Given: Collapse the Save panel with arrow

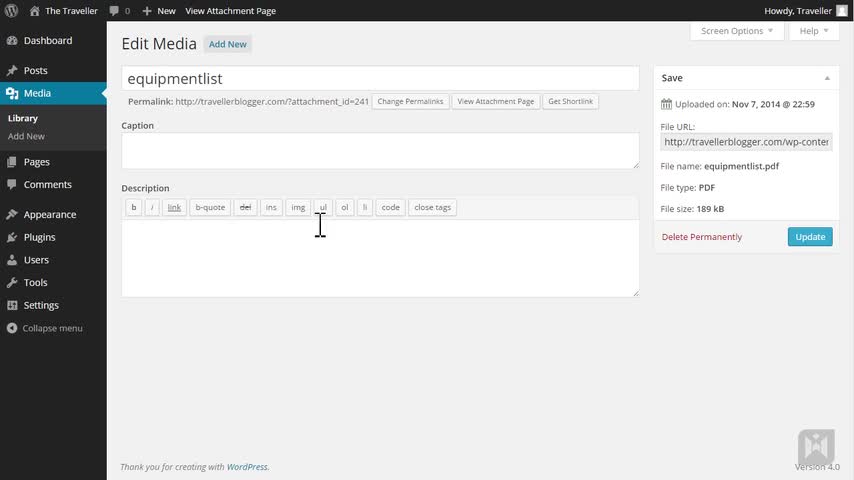Looking at the screenshot, I should point(827,78).
